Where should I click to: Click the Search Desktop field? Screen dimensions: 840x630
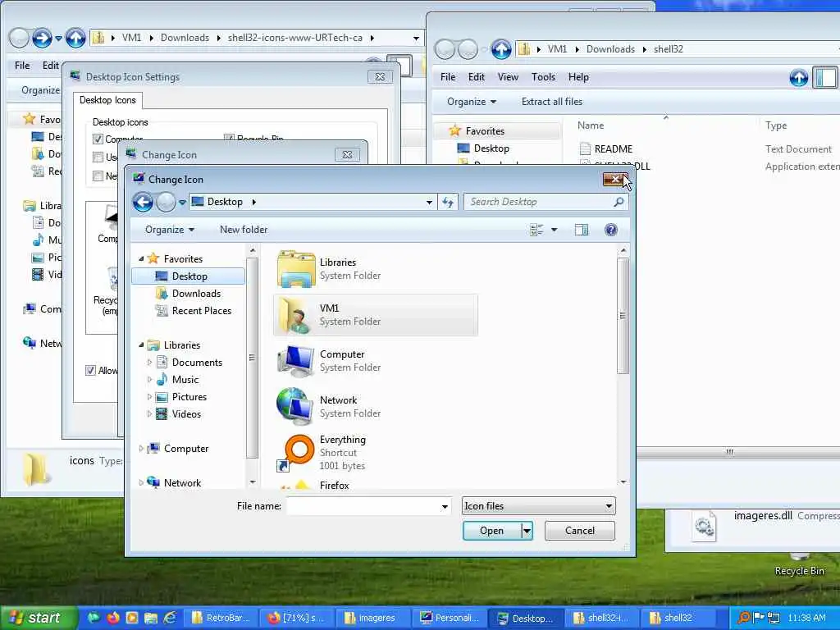click(540, 202)
